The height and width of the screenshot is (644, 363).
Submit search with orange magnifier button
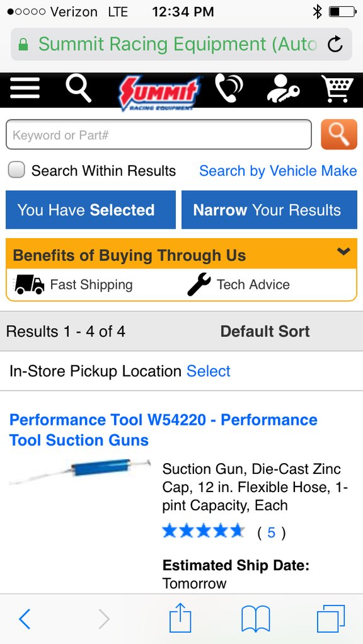coord(339,134)
